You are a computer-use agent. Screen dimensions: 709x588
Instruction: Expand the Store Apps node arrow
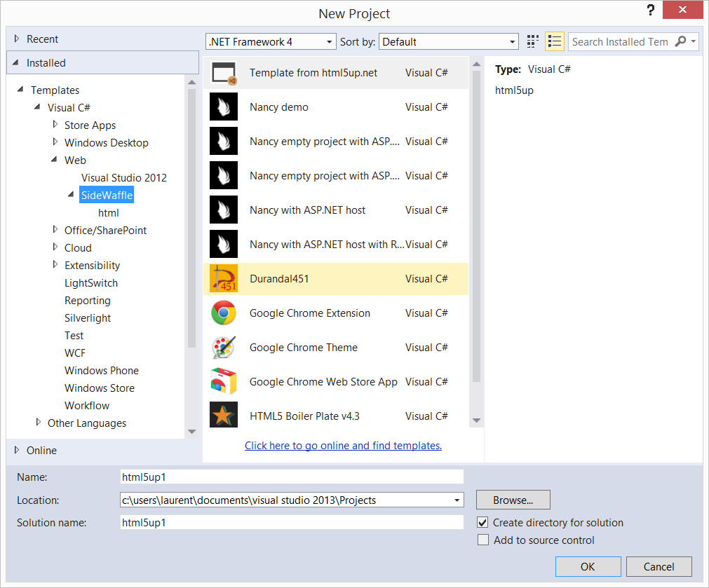coord(55,124)
